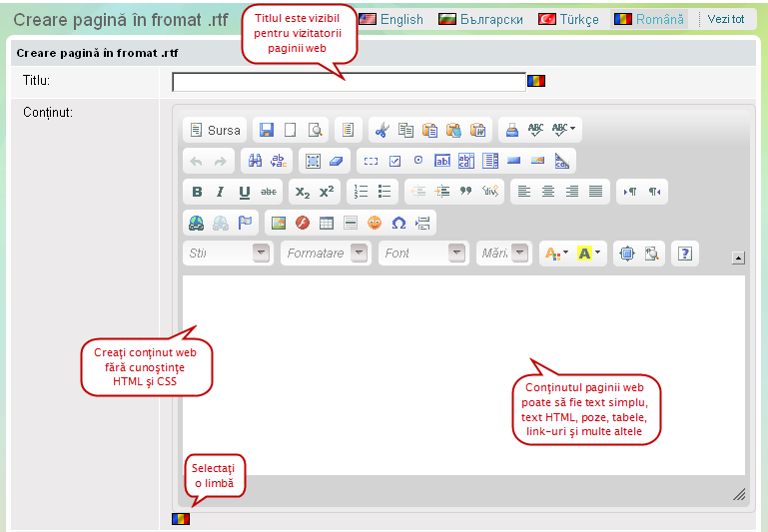This screenshot has height=532, width=768.
Task: Click the Cut scissors icon
Action: click(x=381, y=130)
